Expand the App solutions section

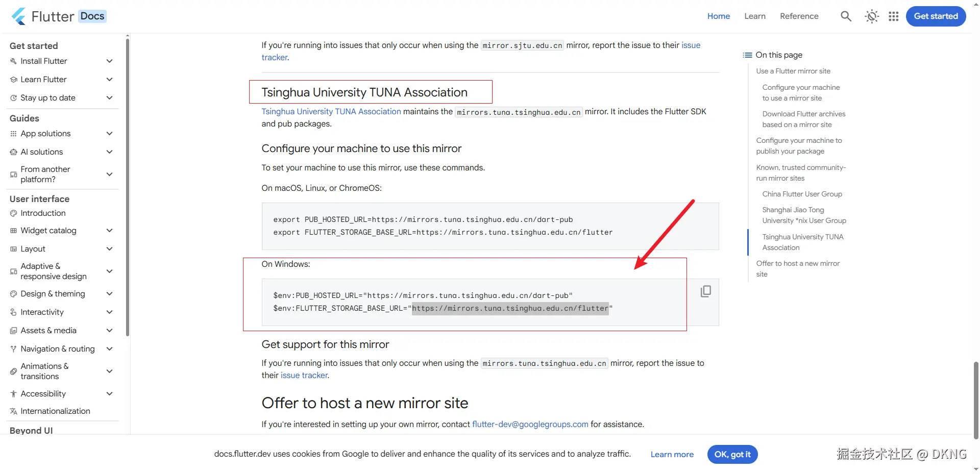tap(109, 134)
